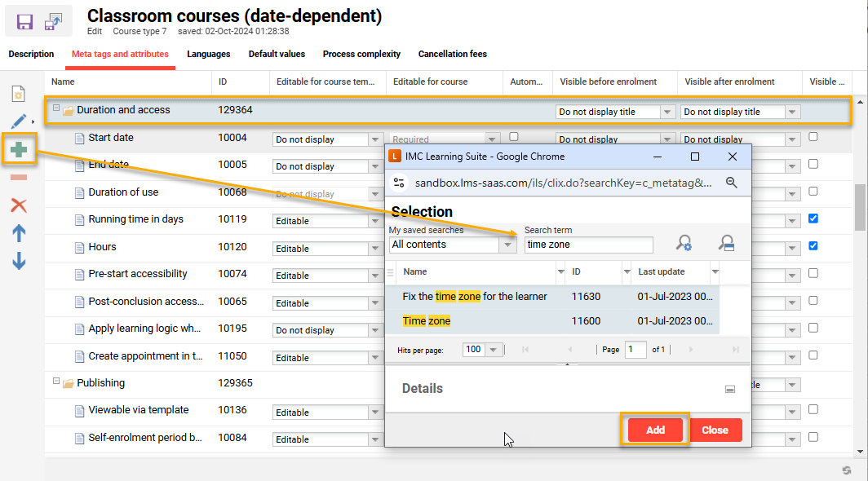This screenshot has width=868, height=481.
Task: Toggle the Hours row checkbox
Action: [813, 246]
